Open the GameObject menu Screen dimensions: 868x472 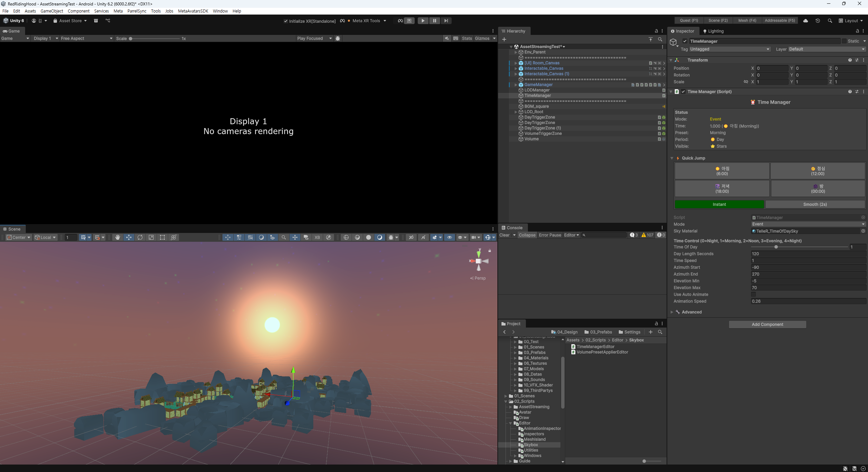pyautogui.click(x=52, y=11)
